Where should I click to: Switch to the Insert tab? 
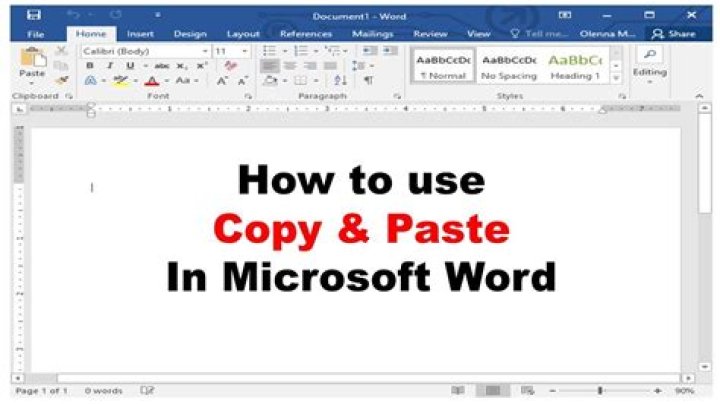[x=140, y=34]
